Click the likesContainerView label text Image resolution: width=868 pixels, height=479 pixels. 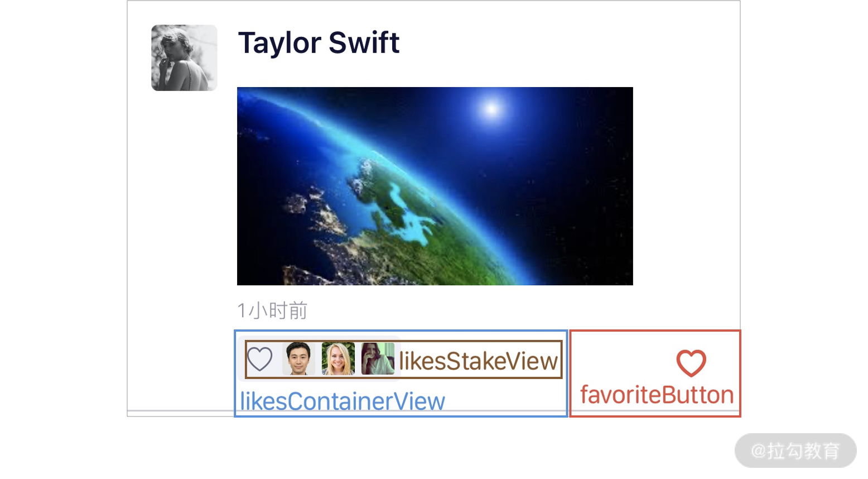pos(343,401)
